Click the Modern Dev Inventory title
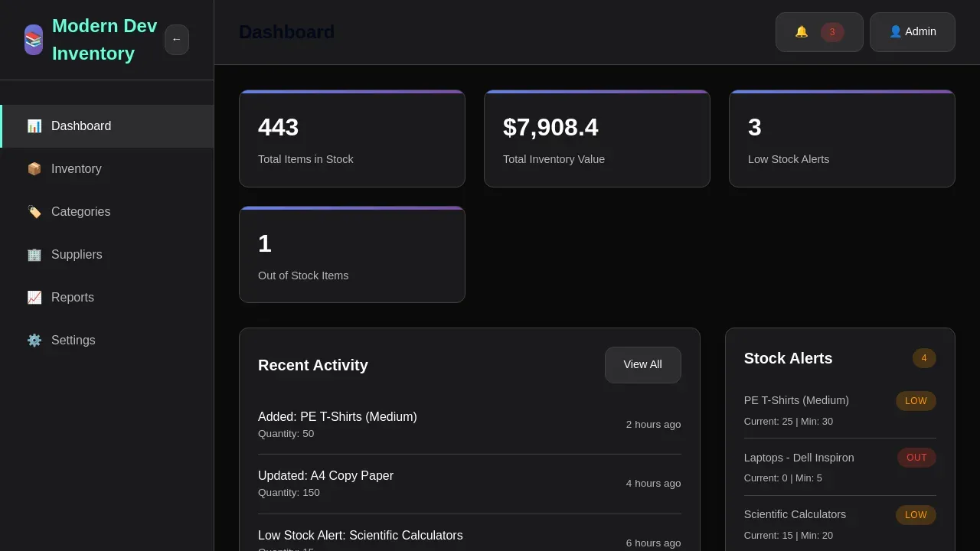The height and width of the screenshot is (551, 980). pyautogui.click(x=104, y=40)
